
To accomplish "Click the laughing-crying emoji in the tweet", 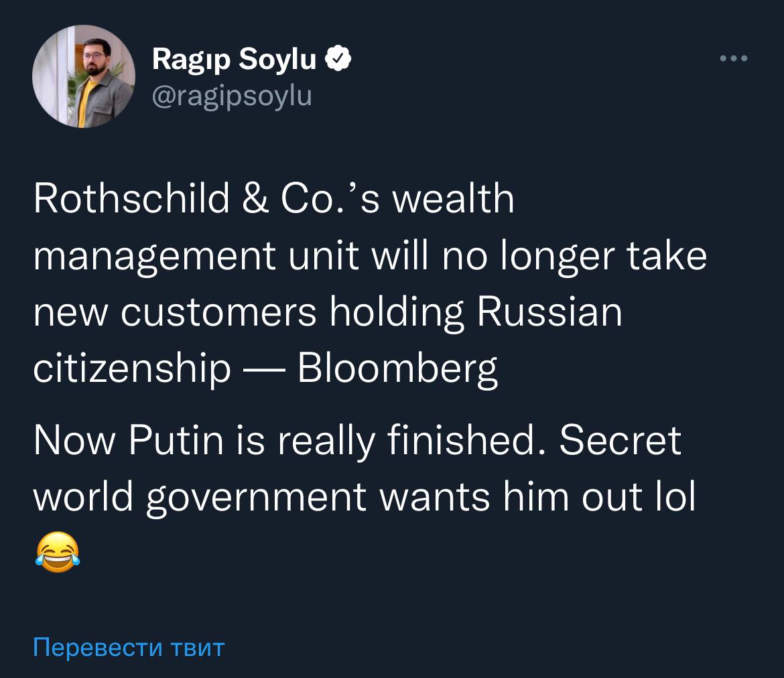I will (x=56, y=552).
